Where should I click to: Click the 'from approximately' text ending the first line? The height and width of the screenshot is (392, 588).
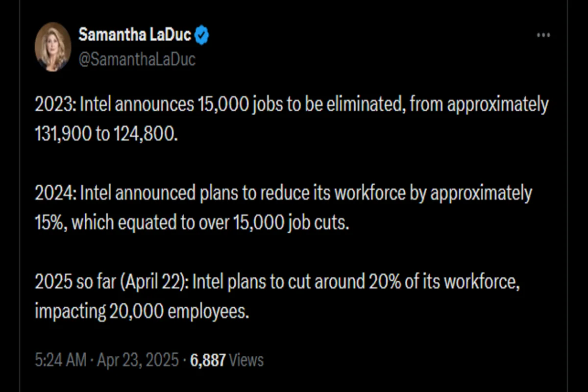(479, 105)
